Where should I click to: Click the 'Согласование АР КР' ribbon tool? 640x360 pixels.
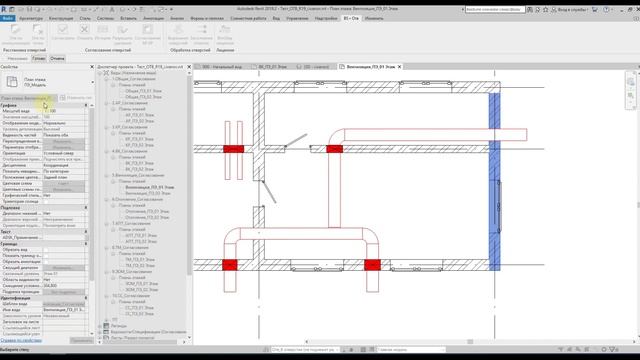(148, 34)
